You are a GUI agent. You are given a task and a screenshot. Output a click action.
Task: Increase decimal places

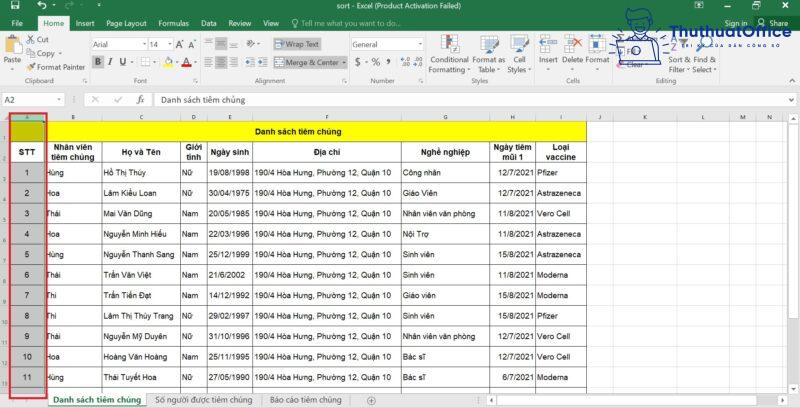tap(406, 62)
